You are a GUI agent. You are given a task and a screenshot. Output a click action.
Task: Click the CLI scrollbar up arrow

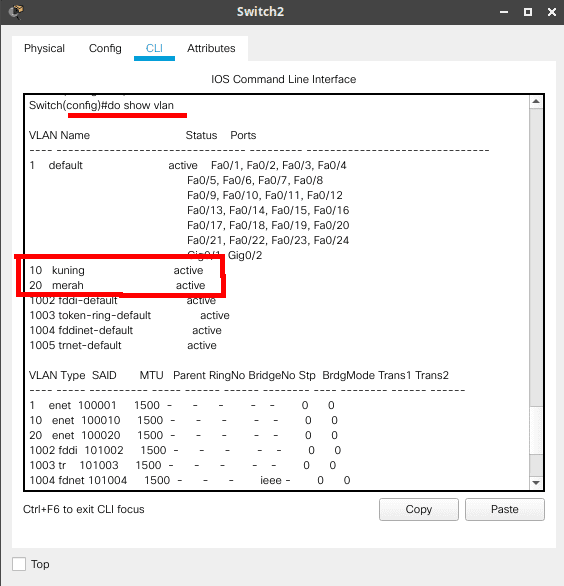pyautogui.click(x=536, y=101)
